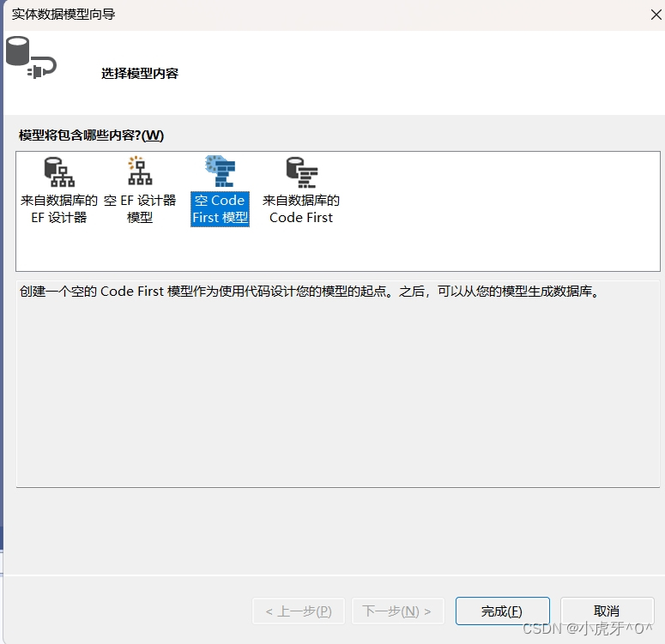Click the 模型将包含哪些内容?(W) label
The width and height of the screenshot is (665, 644).
pos(91,135)
